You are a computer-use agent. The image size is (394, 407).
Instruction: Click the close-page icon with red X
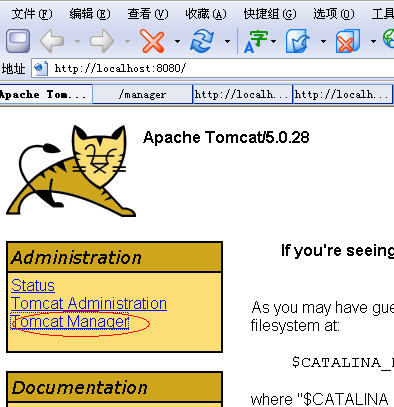tap(348, 41)
